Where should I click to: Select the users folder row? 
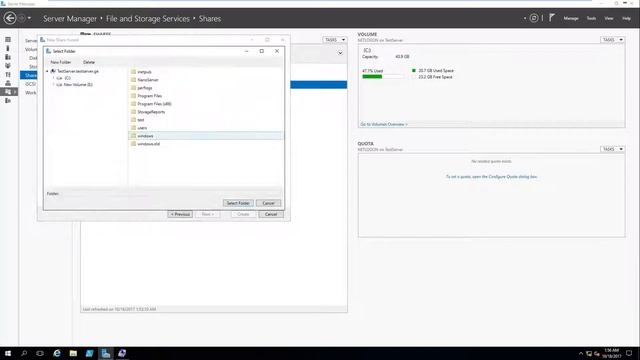[x=206, y=128]
